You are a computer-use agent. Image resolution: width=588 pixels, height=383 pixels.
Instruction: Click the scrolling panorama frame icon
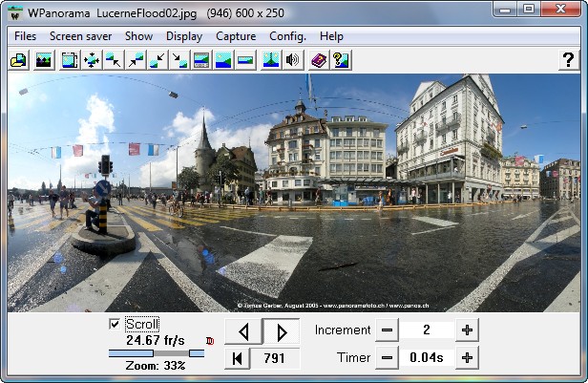(x=70, y=60)
